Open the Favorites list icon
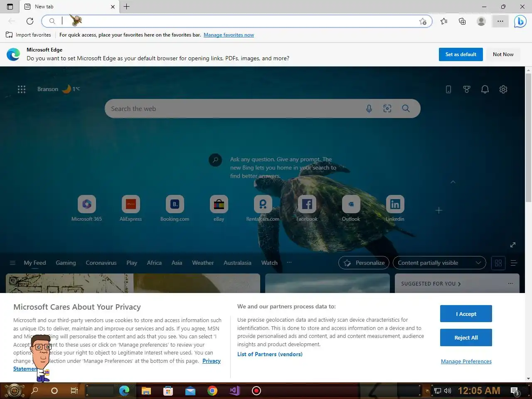Image resolution: width=532 pixels, height=399 pixels. click(444, 21)
